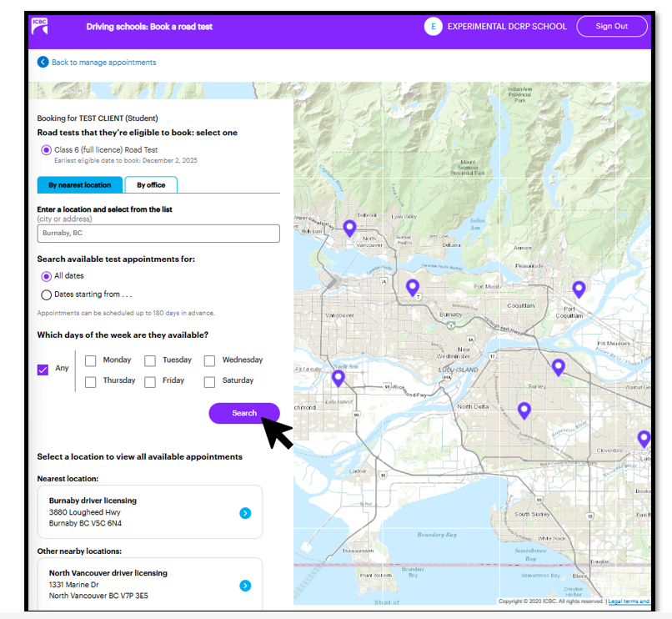The width and height of the screenshot is (672, 619).
Task: Open Burnaby driver licensing location card
Action: point(150,511)
